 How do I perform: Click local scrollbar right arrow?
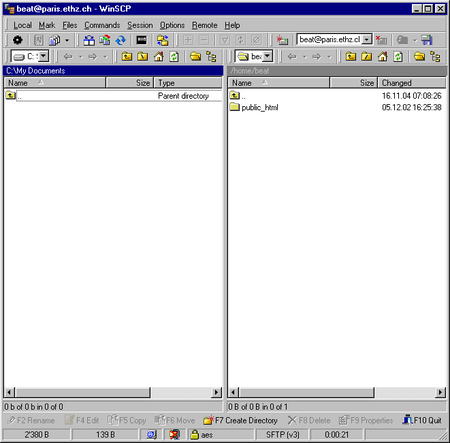[x=217, y=392]
